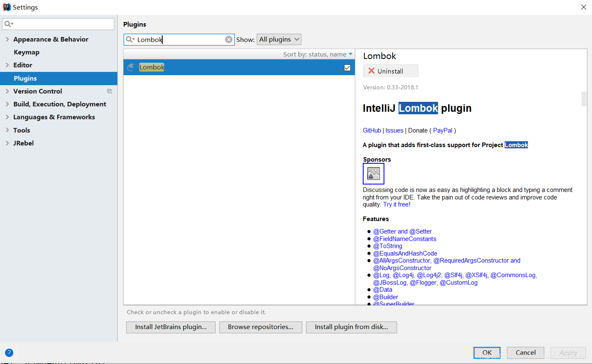Open the Tools settings page

pyautogui.click(x=22, y=130)
